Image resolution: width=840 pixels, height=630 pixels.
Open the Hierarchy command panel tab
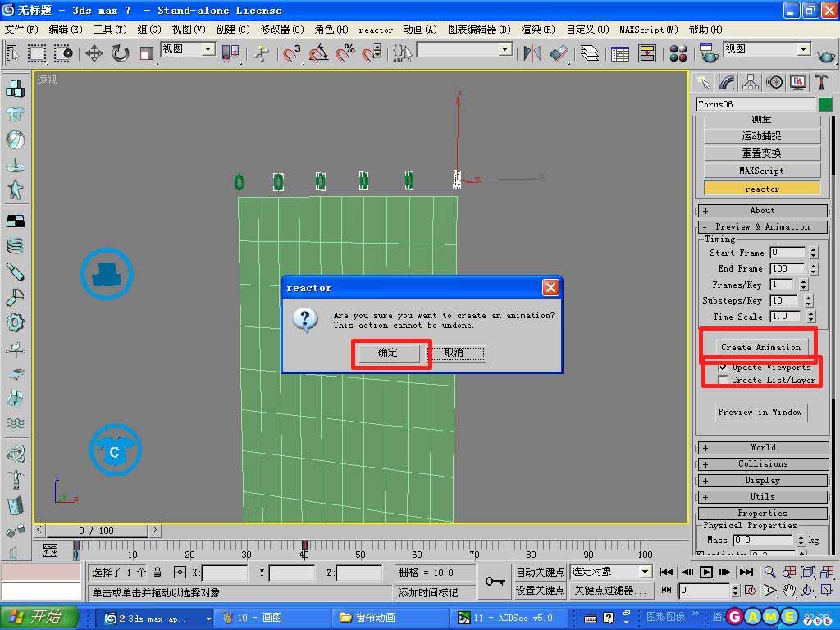(751, 83)
